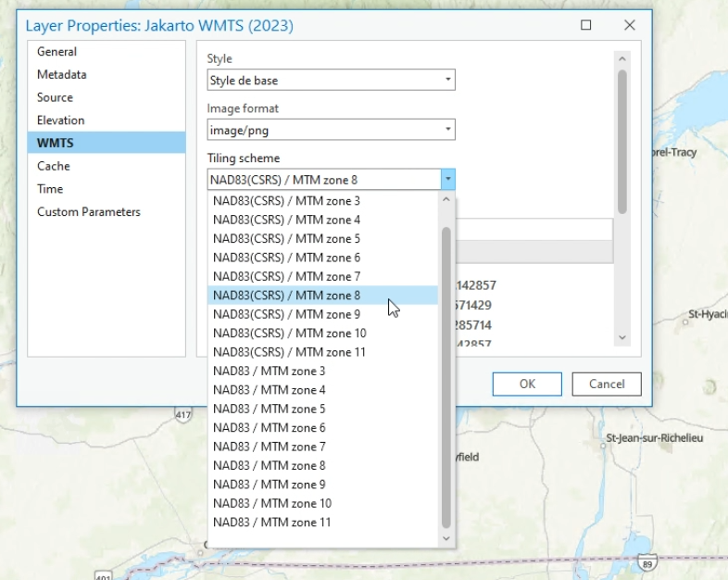Click the dropdown list scroll-up arrow
The height and width of the screenshot is (580, 728).
pyautogui.click(x=446, y=200)
